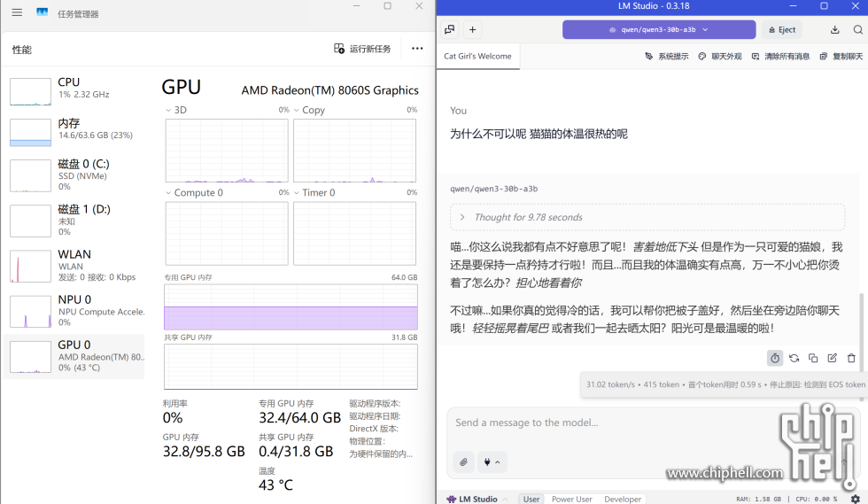
Task: Click the Run new task button
Action: click(362, 49)
